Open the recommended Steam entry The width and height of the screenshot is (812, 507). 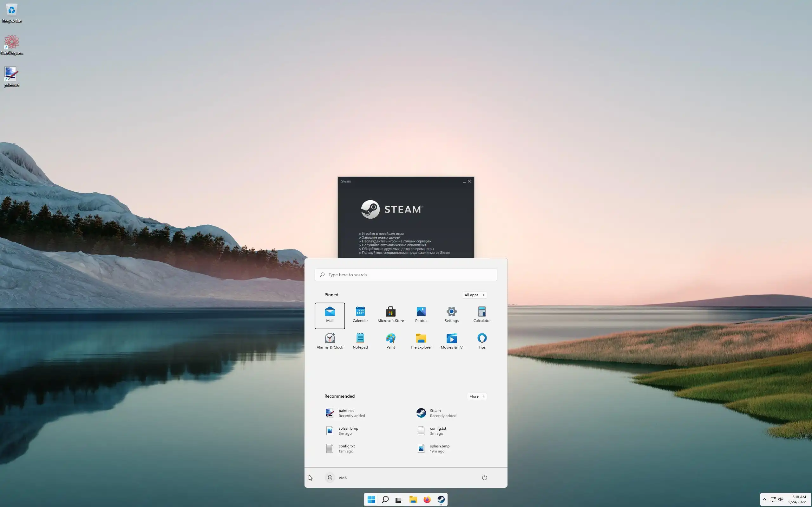click(x=436, y=413)
